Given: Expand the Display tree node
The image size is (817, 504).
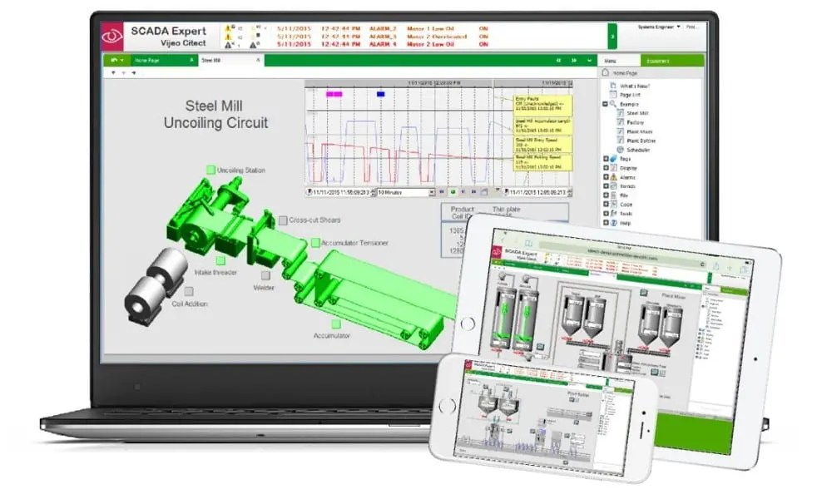Looking at the screenshot, I should 606,168.
